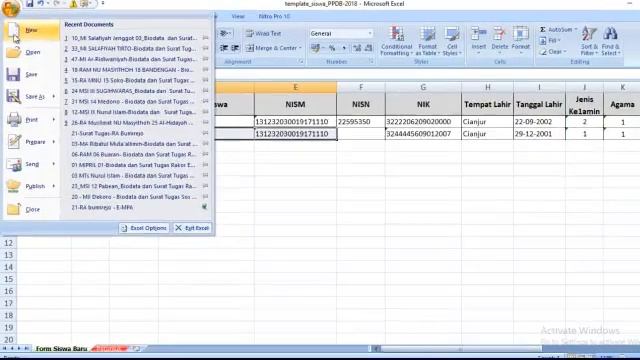
Task: Pin the 31 MSI 14 Medono document
Action: coord(205,102)
